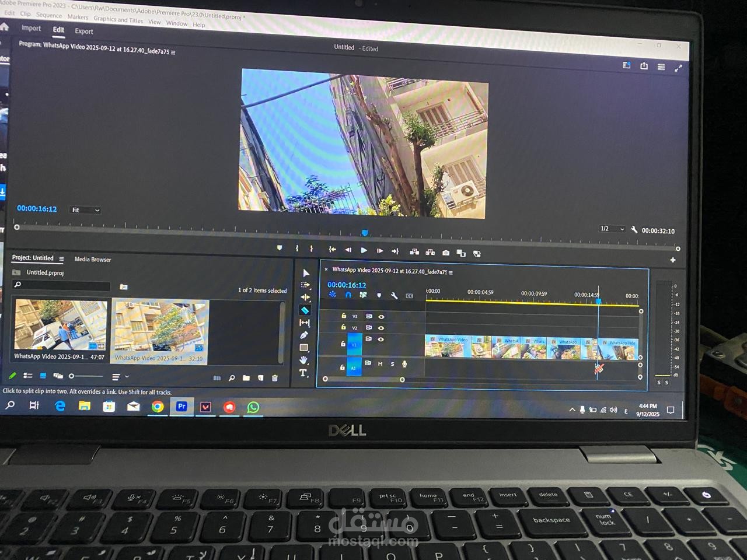Click the Lift button

click(x=414, y=252)
